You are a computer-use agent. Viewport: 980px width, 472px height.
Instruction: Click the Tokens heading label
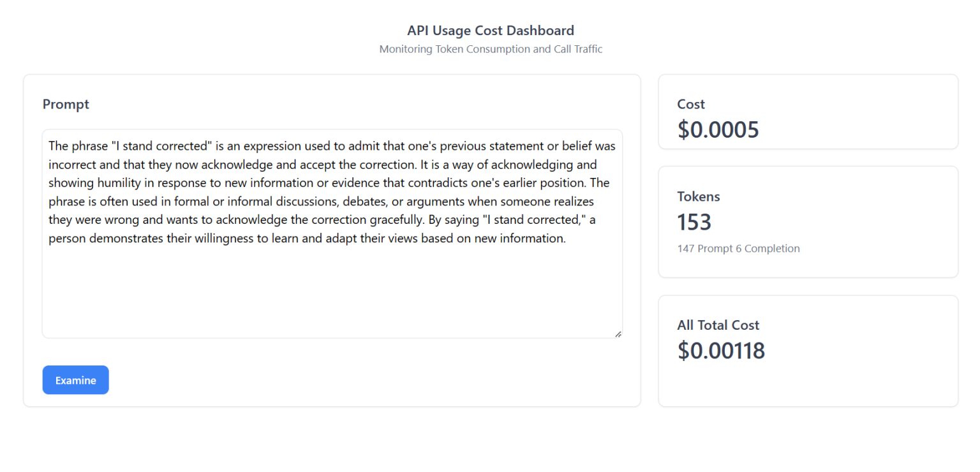point(699,196)
